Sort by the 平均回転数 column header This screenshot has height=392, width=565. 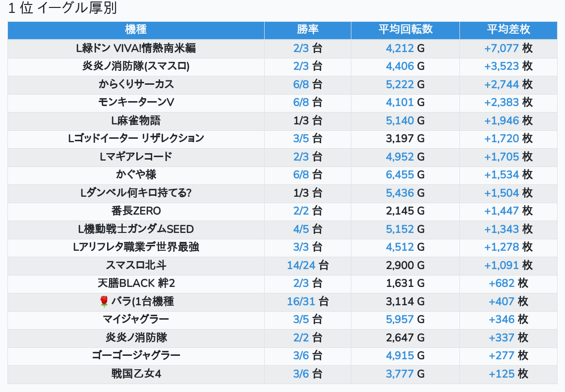405,30
